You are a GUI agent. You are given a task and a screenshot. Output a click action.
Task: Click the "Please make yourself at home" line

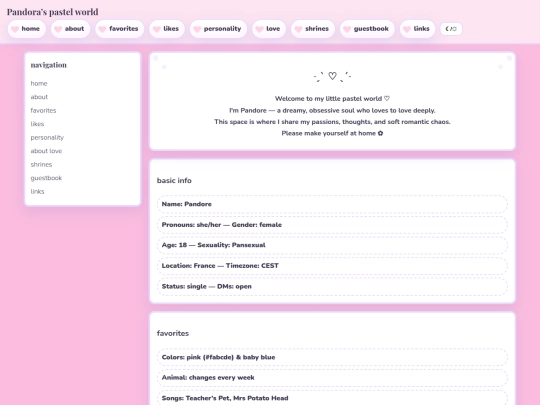pos(332,133)
